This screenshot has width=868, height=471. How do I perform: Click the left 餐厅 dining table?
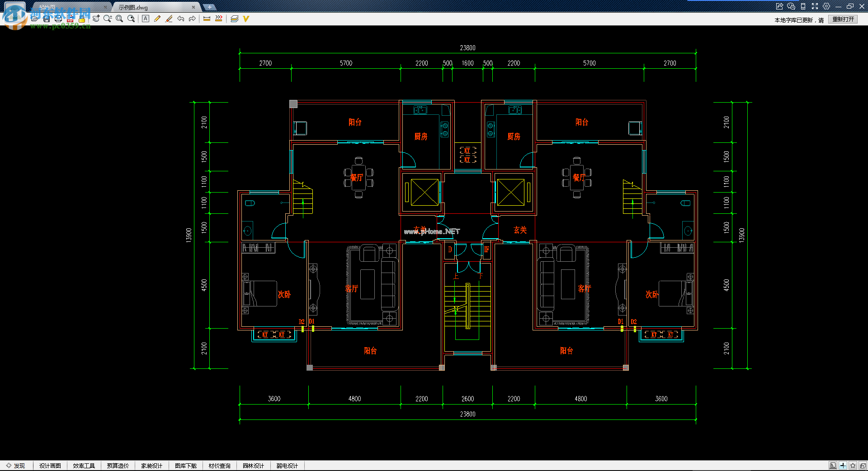click(359, 178)
